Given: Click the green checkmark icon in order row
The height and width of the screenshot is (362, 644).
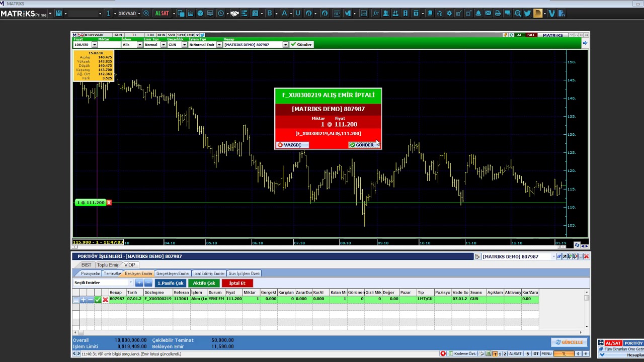Looking at the screenshot, I should click(98, 300).
